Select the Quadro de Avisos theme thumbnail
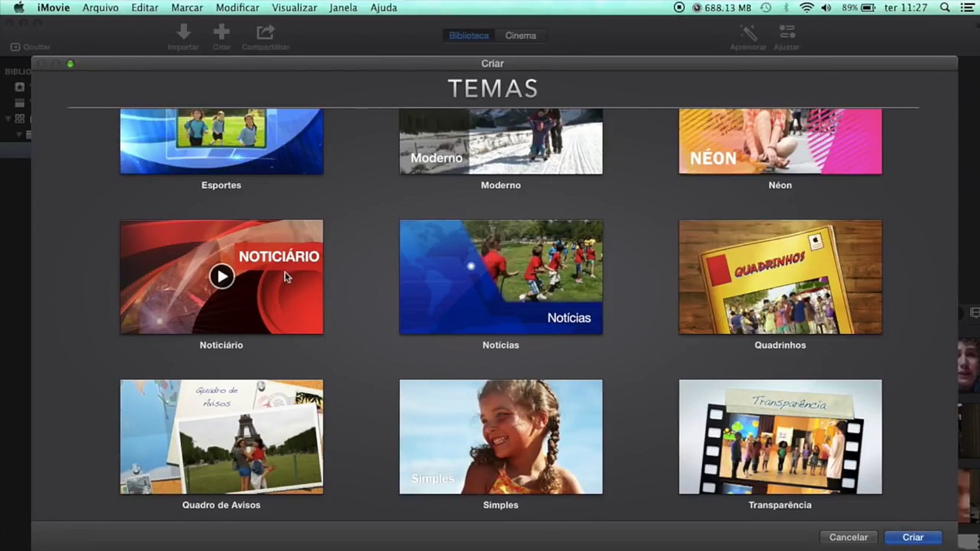The height and width of the screenshot is (551, 980). [x=222, y=437]
